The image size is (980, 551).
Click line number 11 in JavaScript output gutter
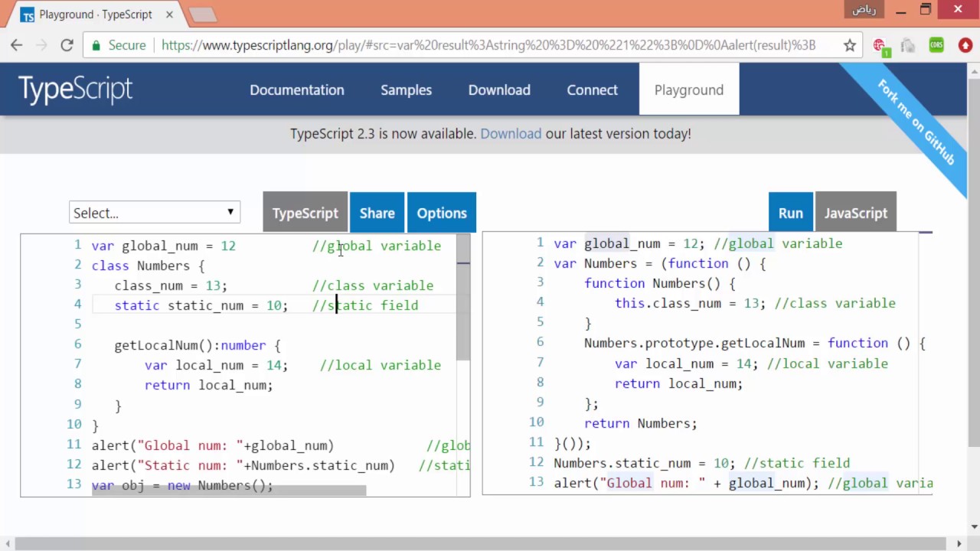(536, 442)
